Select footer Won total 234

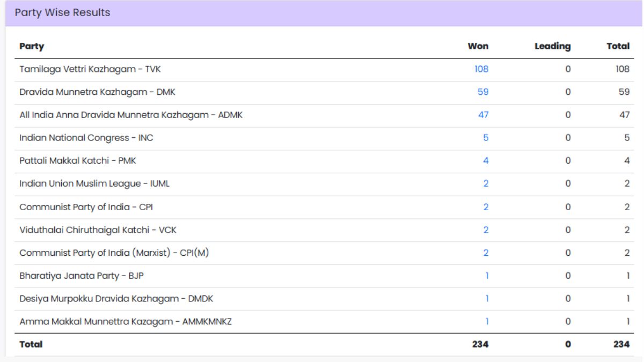480,344
